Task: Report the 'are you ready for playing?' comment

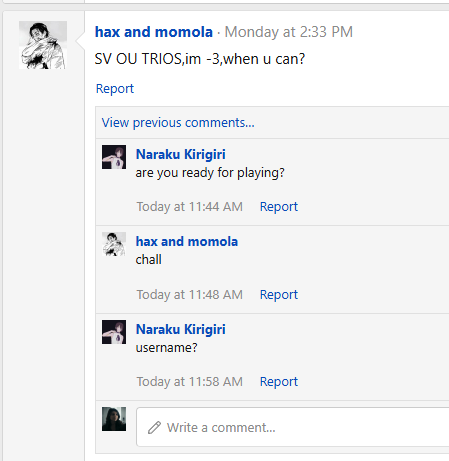Action: [x=279, y=207]
